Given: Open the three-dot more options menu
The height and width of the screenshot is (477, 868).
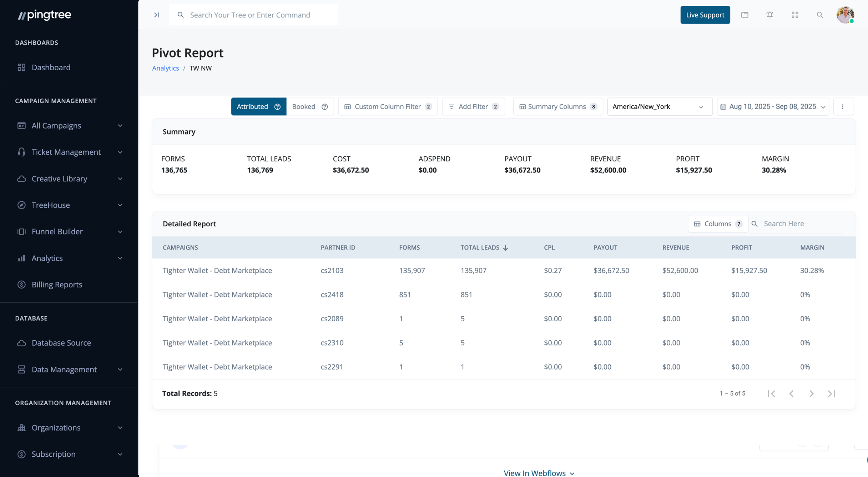Looking at the screenshot, I should [843, 107].
